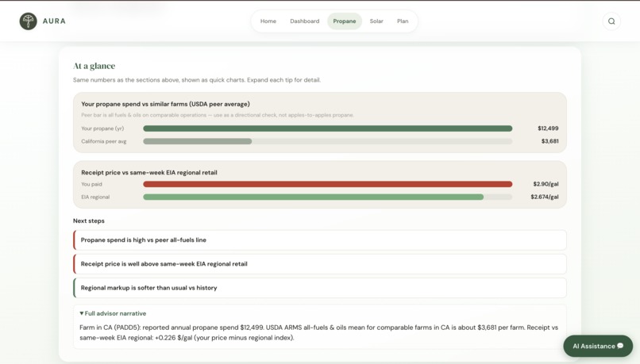
Task: Click the 'At a glance' heading
Action: [94, 66]
